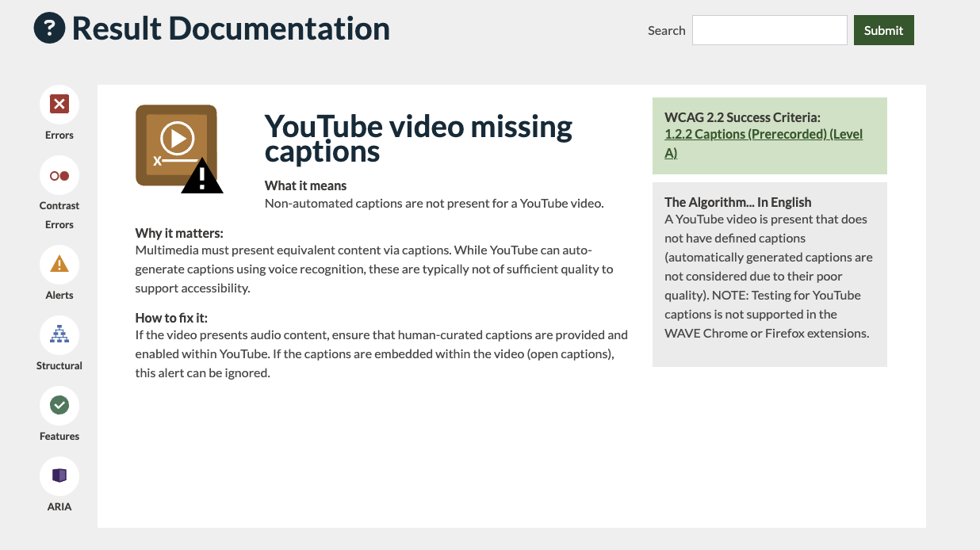Focus the Search input field
This screenshot has height=550, width=980.
770,30
